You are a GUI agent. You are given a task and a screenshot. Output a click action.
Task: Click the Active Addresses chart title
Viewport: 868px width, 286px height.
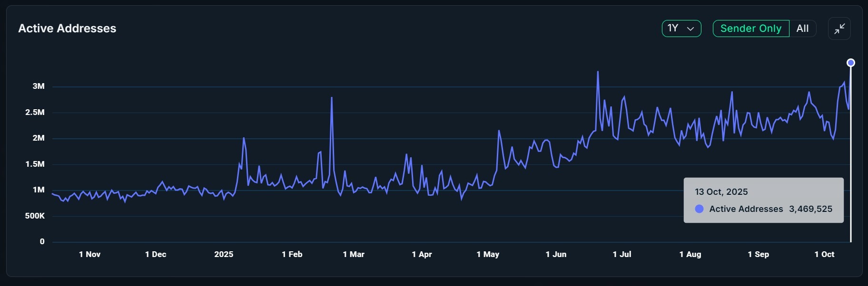pyautogui.click(x=67, y=29)
